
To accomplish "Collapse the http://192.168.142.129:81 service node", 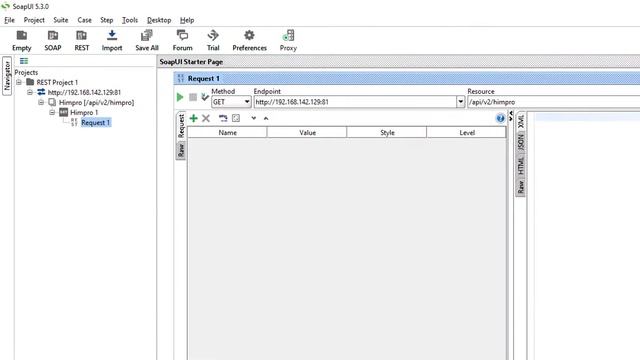I will (x=30, y=92).
